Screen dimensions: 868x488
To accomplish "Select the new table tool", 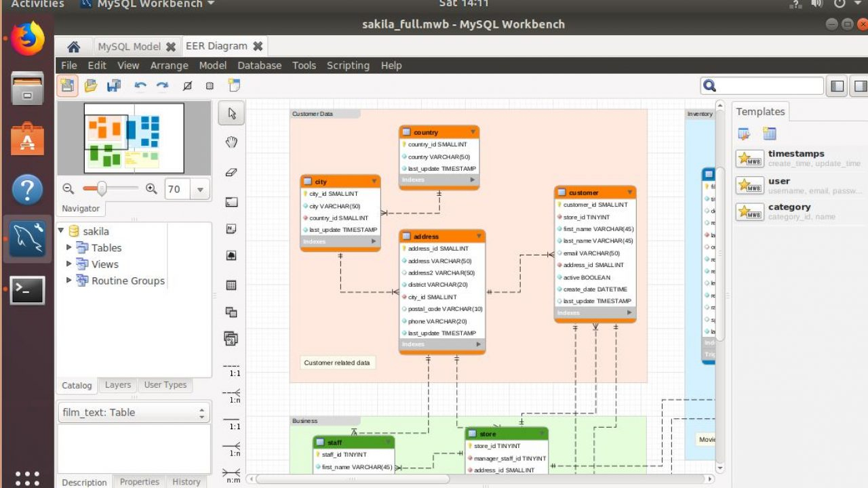I will click(231, 285).
